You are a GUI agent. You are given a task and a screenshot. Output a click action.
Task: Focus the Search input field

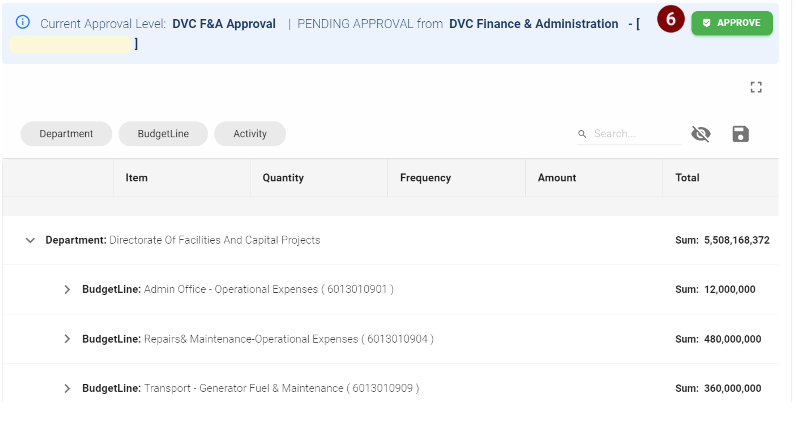pyautogui.click(x=636, y=134)
